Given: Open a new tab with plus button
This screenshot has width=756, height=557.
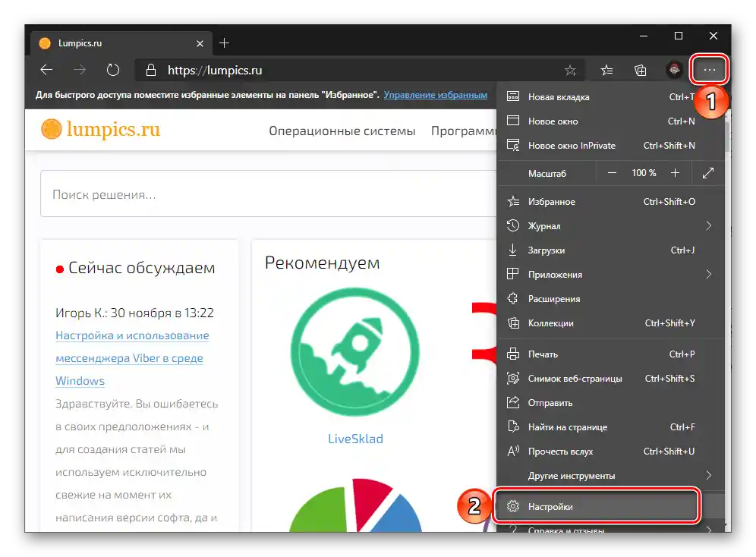Looking at the screenshot, I should click(224, 43).
